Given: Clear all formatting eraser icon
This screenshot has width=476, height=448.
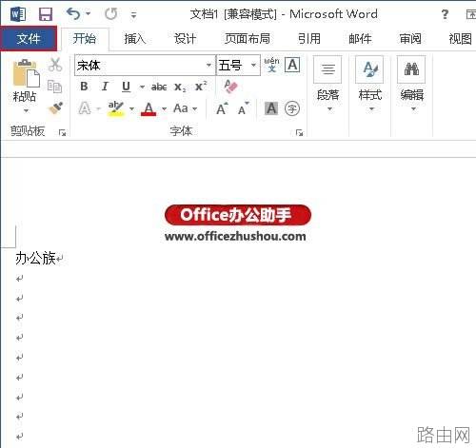Looking at the screenshot, I should click(x=230, y=87).
